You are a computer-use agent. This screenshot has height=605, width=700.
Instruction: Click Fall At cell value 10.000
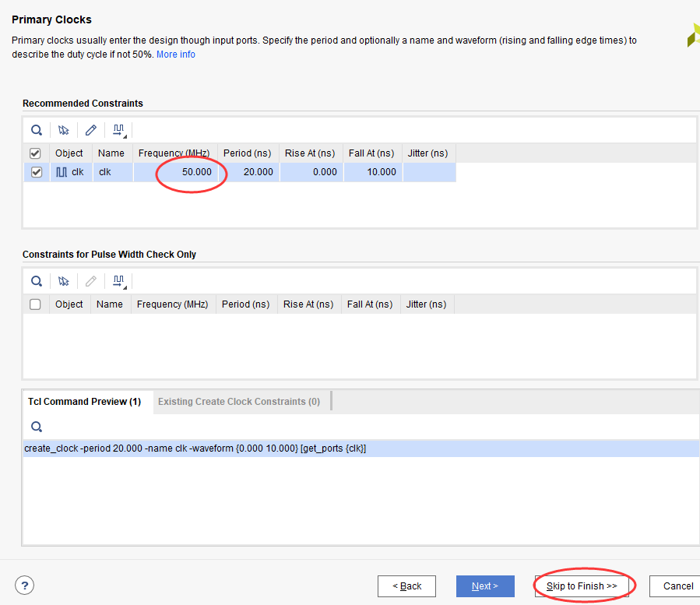tap(373, 172)
